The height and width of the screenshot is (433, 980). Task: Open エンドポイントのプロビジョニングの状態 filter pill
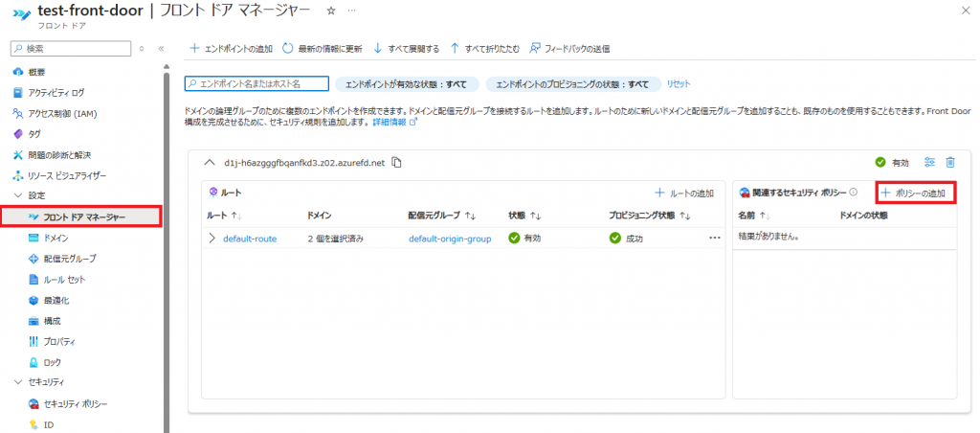click(x=573, y=84)
